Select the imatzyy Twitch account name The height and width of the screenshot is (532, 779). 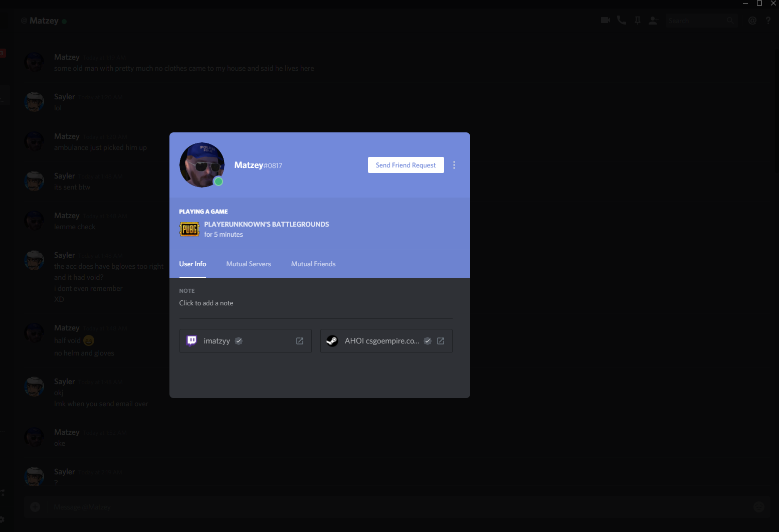pyautogui.click(x=217, y=341)
